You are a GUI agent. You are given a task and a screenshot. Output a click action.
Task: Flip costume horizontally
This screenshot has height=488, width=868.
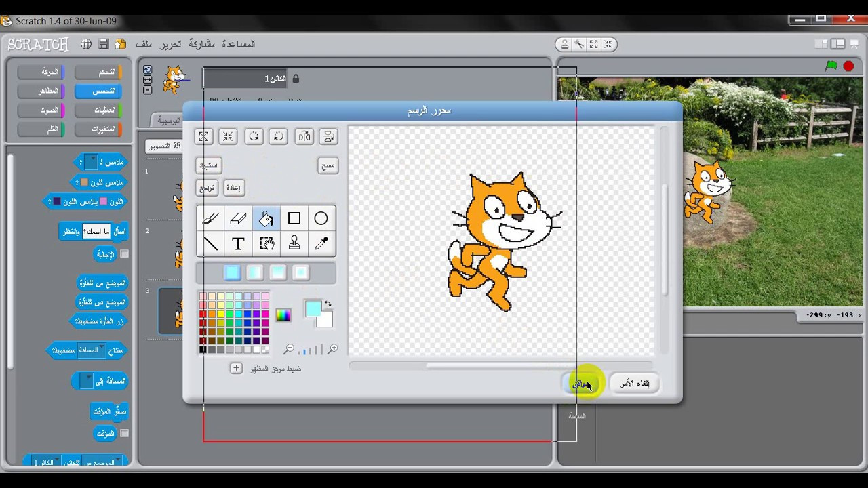[304, 136]
